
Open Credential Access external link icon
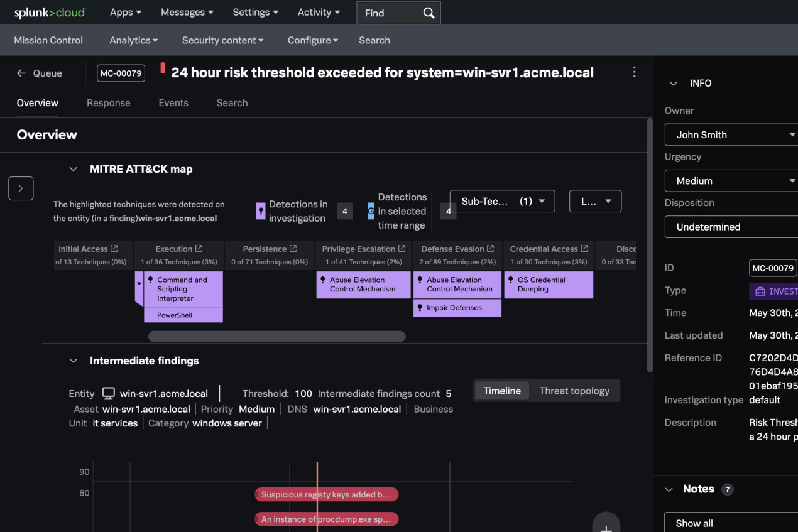584,249
